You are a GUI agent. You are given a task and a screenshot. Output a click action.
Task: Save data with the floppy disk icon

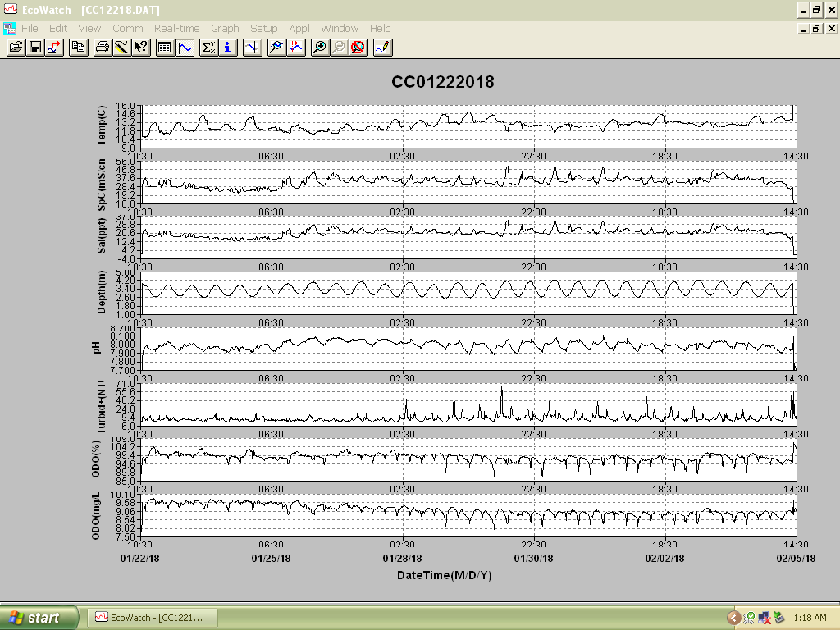coord(35,48)
